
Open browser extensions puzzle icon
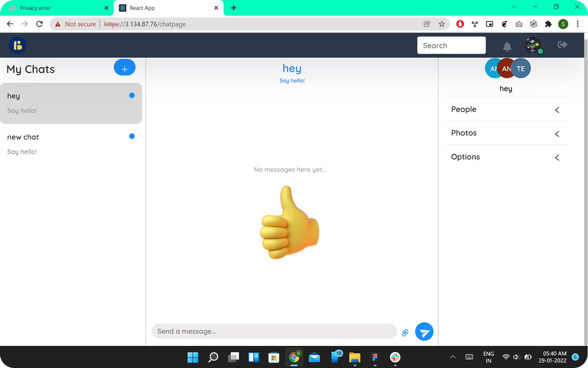(548, 24)
